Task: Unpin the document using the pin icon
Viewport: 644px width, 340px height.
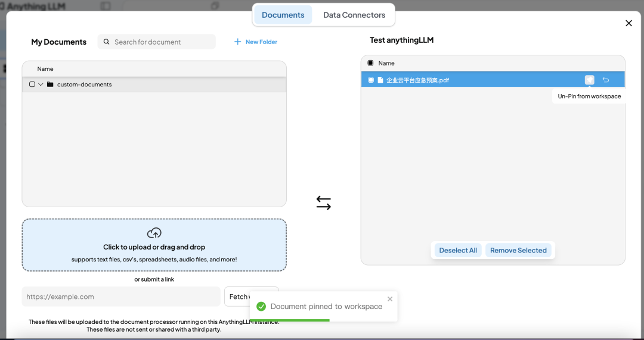Action: point(589,80)
